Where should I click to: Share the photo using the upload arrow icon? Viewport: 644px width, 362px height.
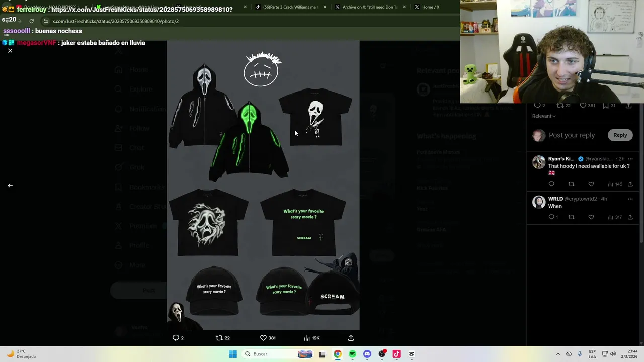[351, 338]
